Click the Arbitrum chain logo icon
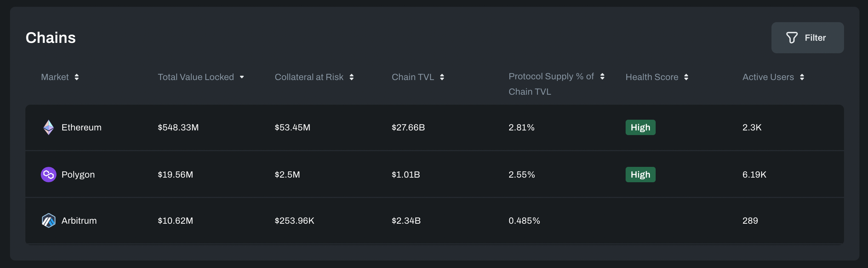Viewport: 868px width, 268px height. click(x=49, y=220)
